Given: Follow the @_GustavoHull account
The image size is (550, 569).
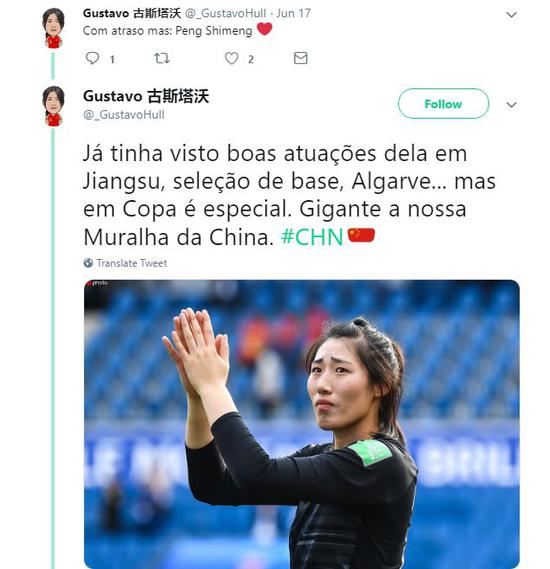Looking at the screenshot, I should [x=443, y=104].
